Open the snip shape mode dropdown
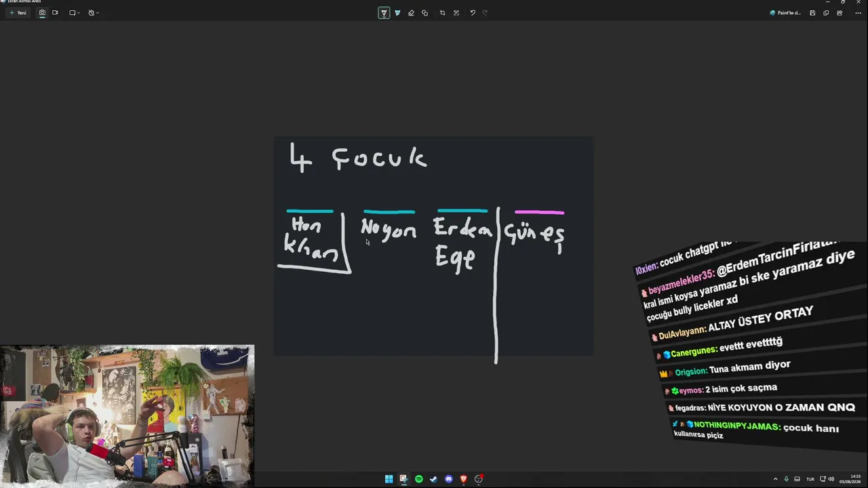 (x=75, y=13)
